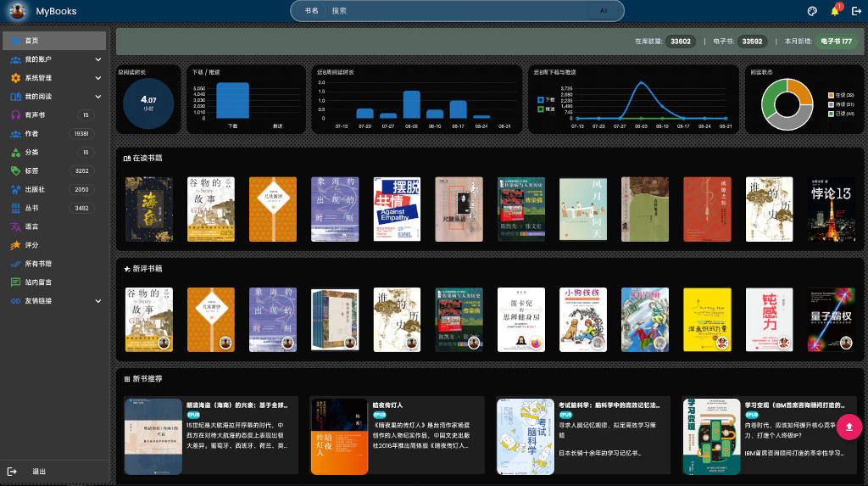Click the 作者 count badge 19381
This screenshot has height=486, width=868.
[81, 133]
